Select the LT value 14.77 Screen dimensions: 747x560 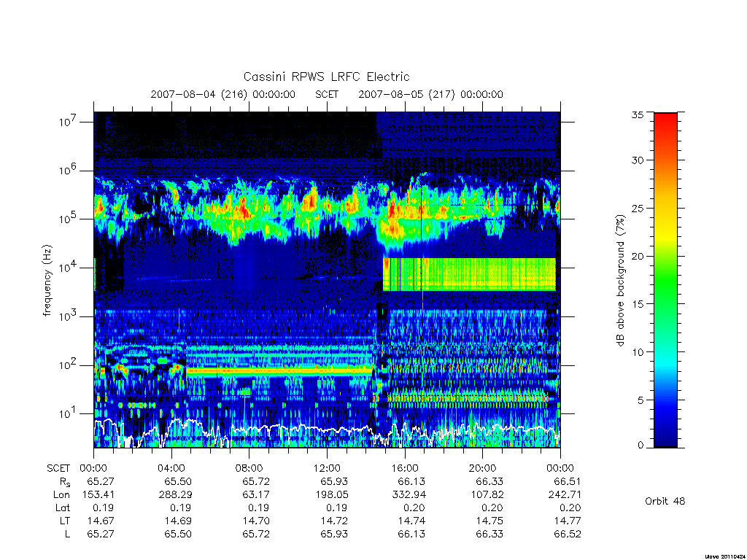[568, 521]
